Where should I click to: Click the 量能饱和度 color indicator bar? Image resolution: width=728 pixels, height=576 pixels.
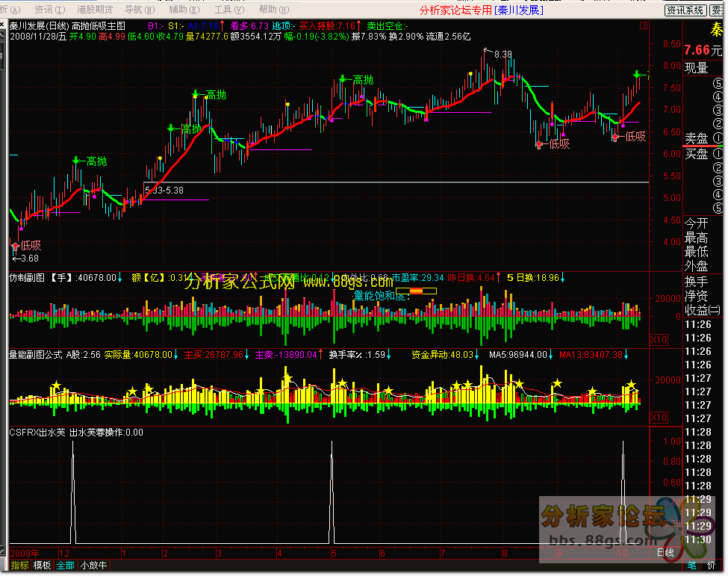416,291
